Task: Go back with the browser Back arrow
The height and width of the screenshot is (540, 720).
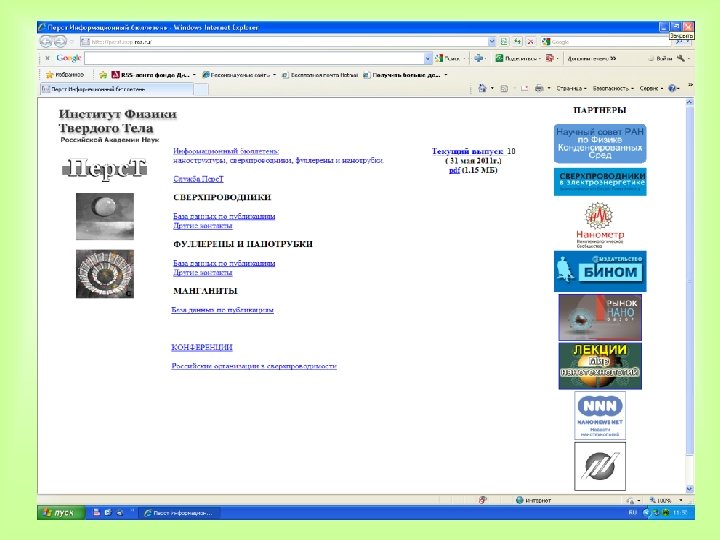Action: (x=45, y=42)
